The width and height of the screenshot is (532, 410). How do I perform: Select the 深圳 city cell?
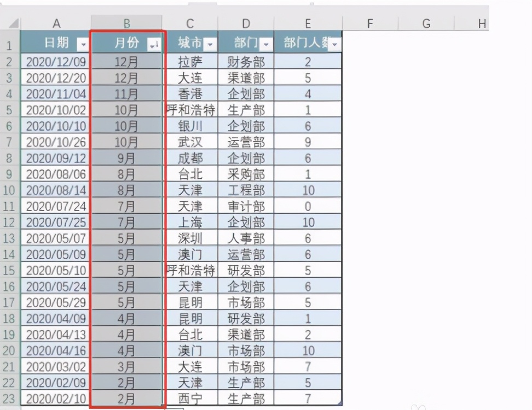click(190, 238)
